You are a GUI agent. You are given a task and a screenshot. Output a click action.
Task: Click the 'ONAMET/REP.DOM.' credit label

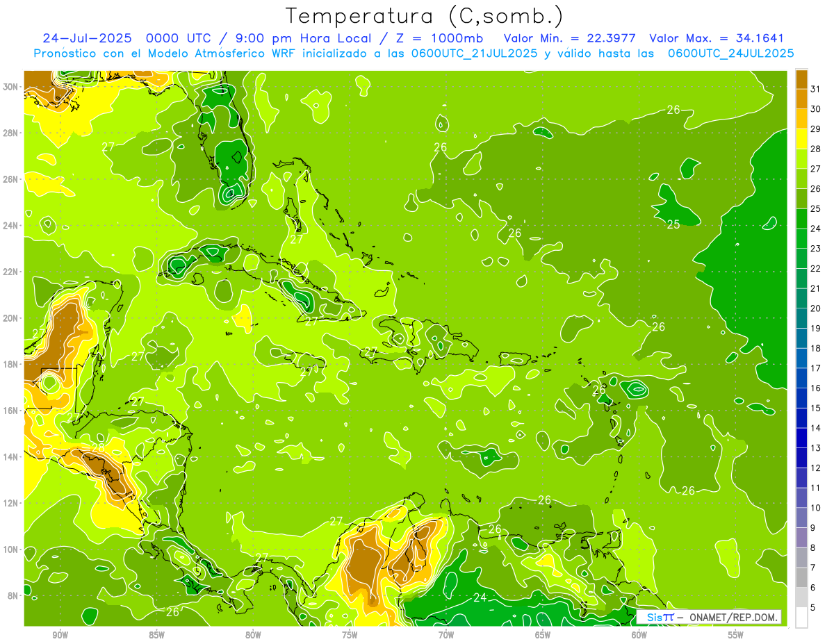click(734, 617)
